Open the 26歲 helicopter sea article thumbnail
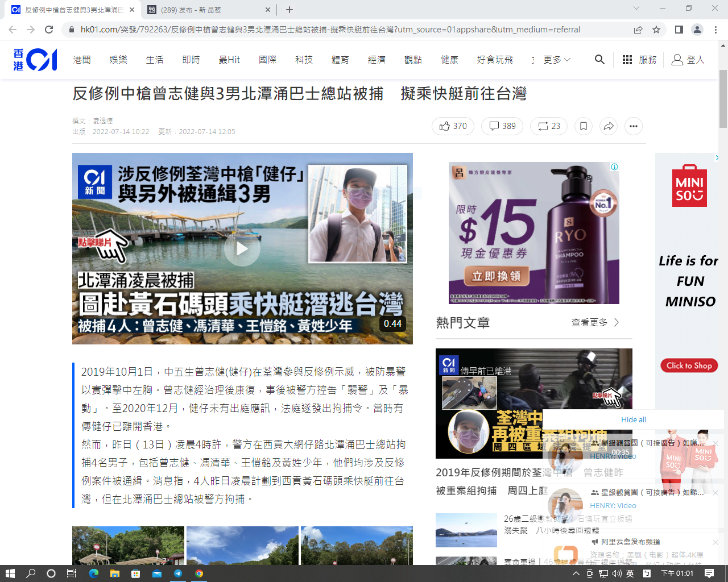Image resolution: width=728 pixels, height=582 pixels. tap(466, 530)
